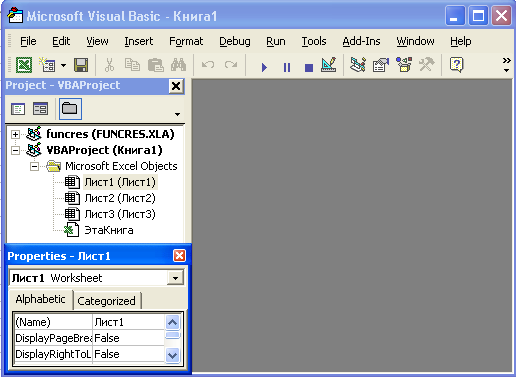This screenshot has height=377, width=516.
Task: Open Project panel toolbar options arrow
Action: click(x=177, y=114)
